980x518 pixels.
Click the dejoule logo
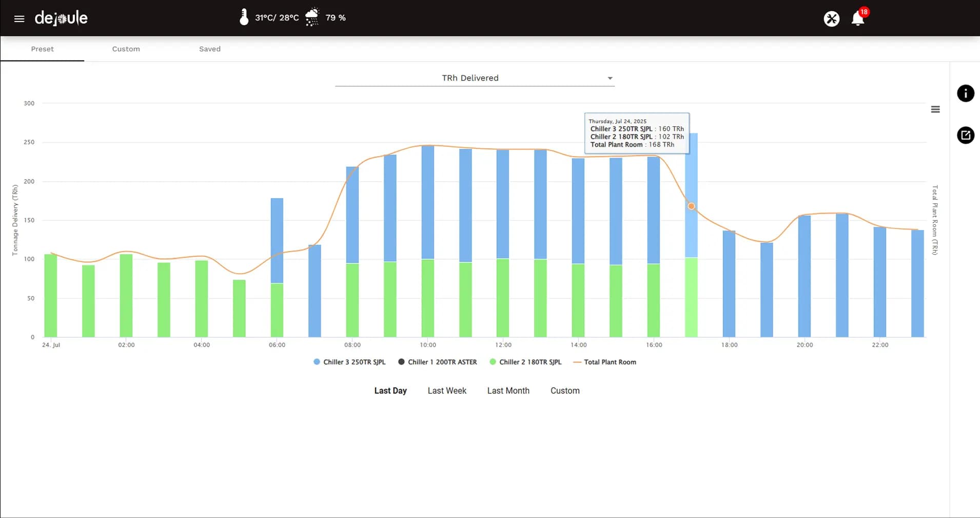(61, 18)
